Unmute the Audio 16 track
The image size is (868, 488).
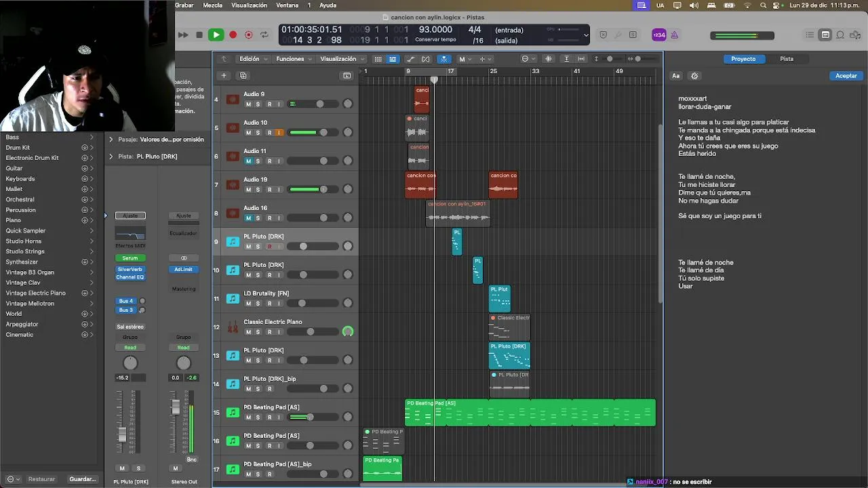(x=248, y=218)
